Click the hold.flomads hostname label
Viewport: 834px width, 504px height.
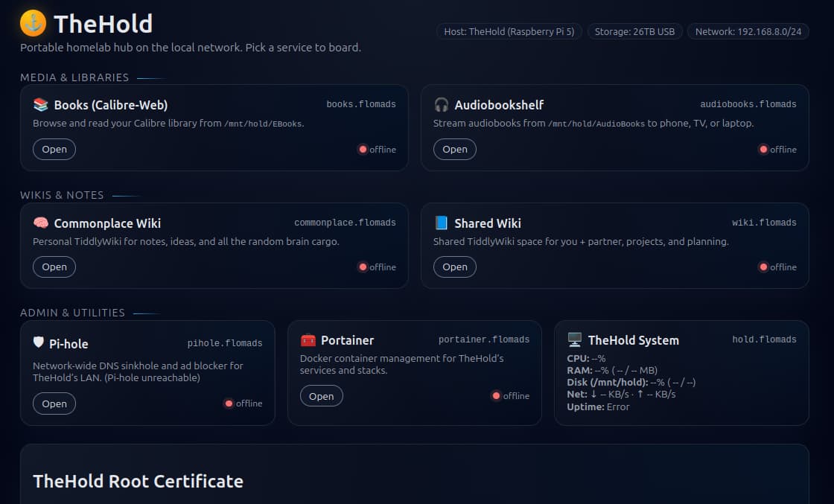(764, 339)
